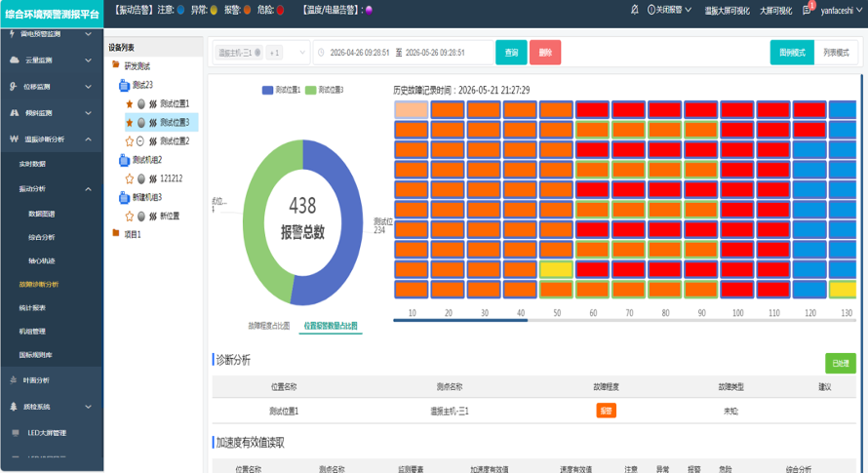The height and width of the screenshot is (473, 868).
Task: Open the 关闭报警 dropdown
Action: pos(669,10)
